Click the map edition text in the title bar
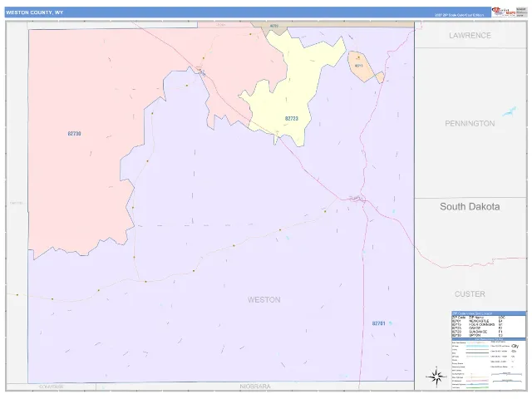The height and width of the screenshot is (399, 532). pyautogui.click(x=460, y=15)
